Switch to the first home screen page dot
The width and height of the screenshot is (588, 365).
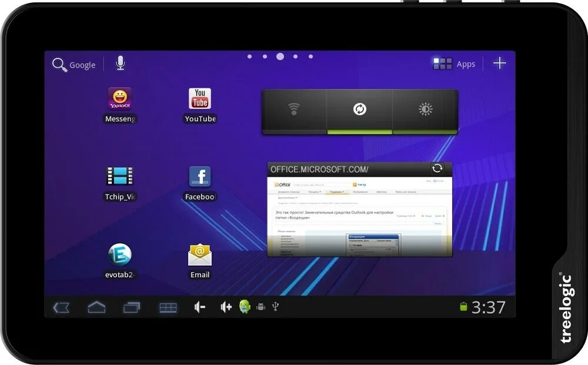250,57
